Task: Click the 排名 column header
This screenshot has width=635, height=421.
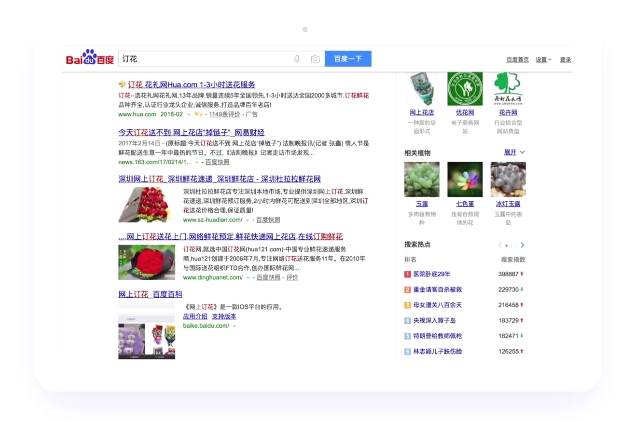Action: pos(410,259)
